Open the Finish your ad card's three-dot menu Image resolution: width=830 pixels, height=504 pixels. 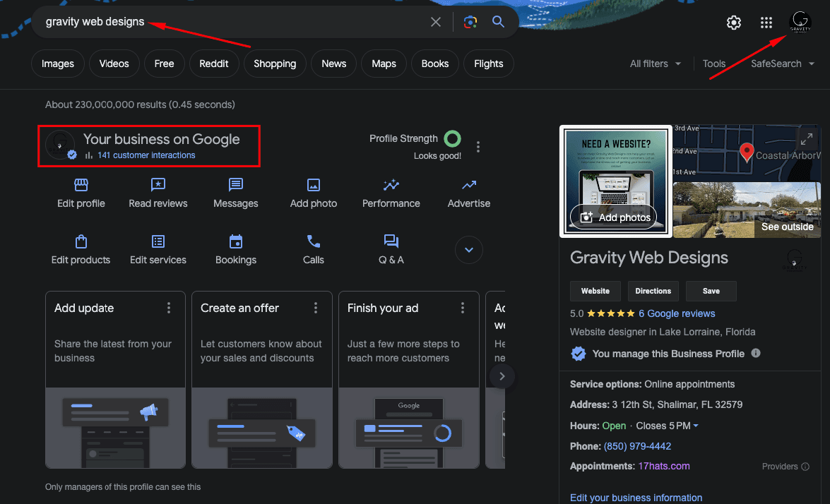click(x=463, y=308)
